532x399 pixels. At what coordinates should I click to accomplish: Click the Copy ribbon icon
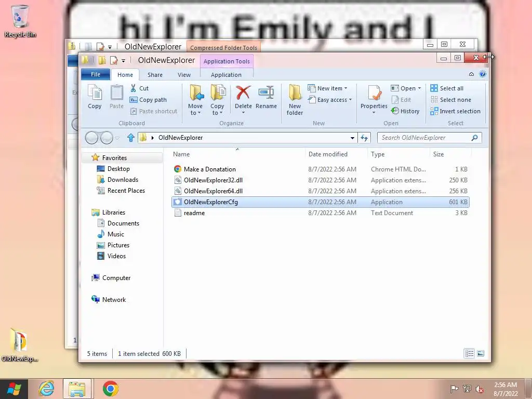95,97
